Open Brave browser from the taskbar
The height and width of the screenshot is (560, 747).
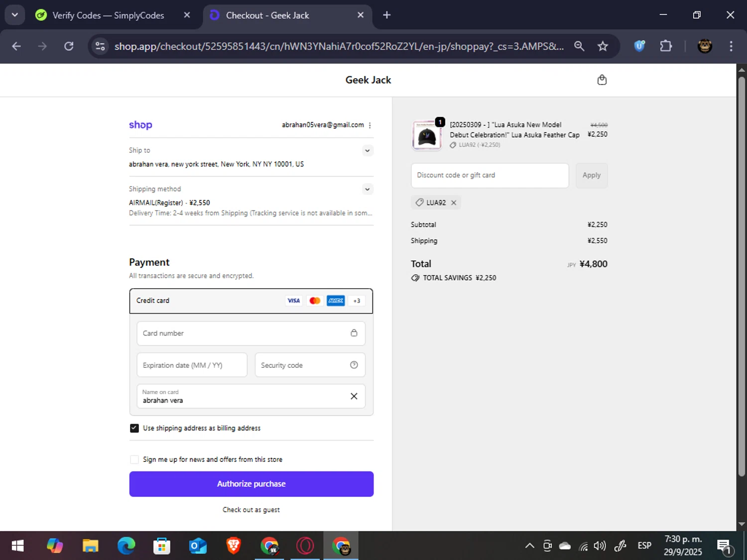pyautogui.click(x=234, y=546)
